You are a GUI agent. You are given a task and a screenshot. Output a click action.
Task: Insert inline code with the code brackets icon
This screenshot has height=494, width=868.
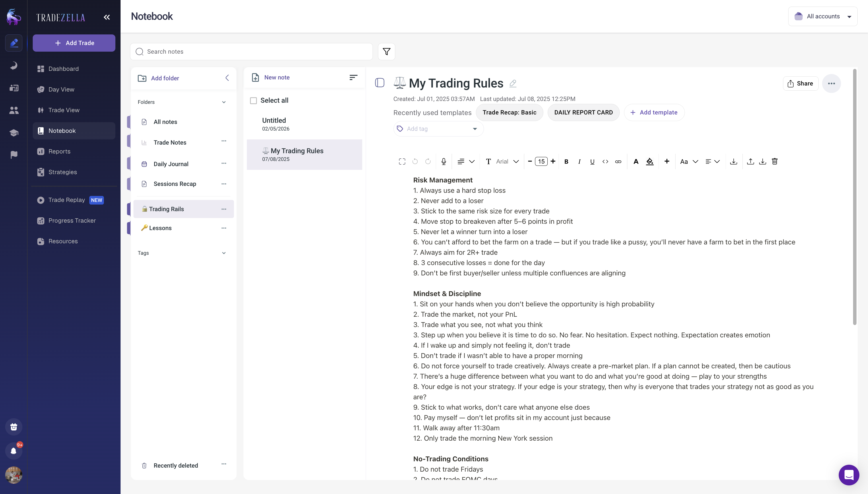(x=605, y=162)
